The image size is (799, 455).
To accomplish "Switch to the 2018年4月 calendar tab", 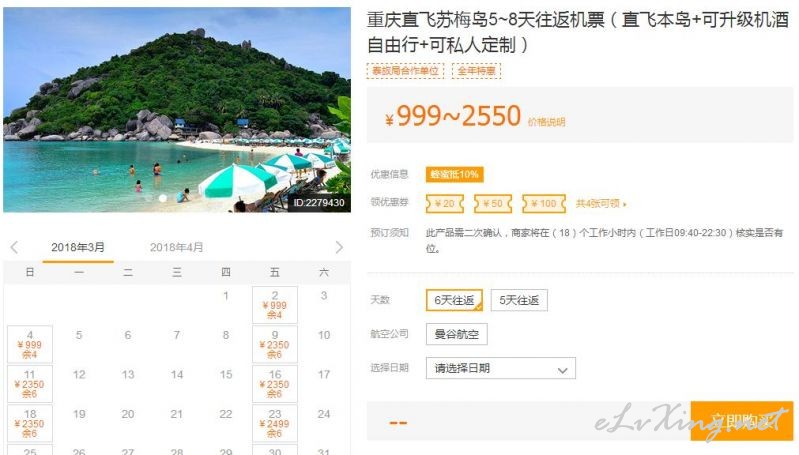I will tap(176, 247).
